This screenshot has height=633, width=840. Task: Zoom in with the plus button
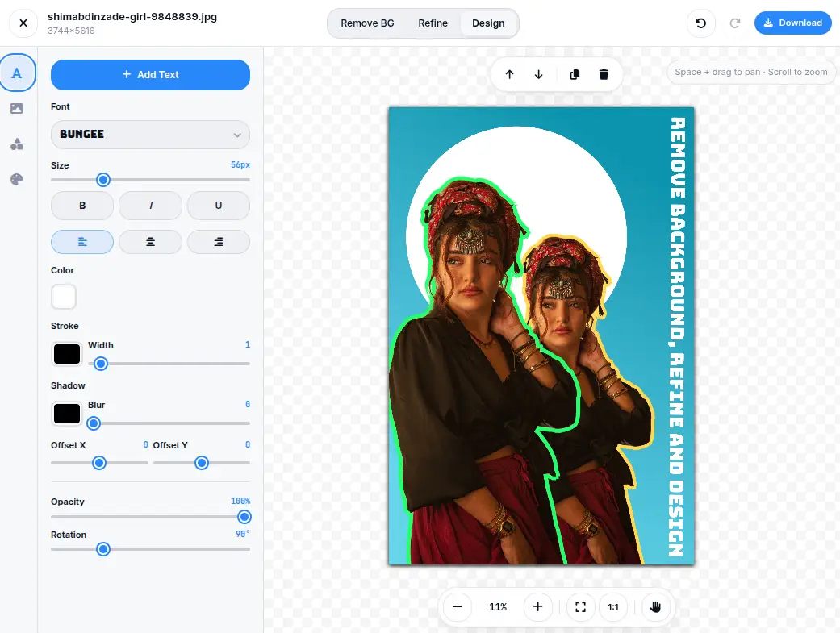[538, 606]
